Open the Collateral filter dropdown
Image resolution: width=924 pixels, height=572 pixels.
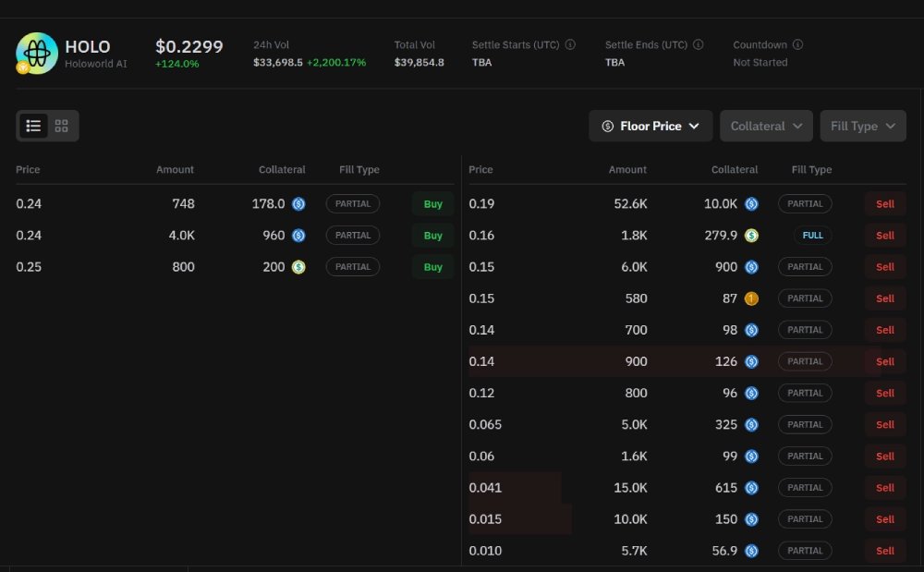click(766, 126)
